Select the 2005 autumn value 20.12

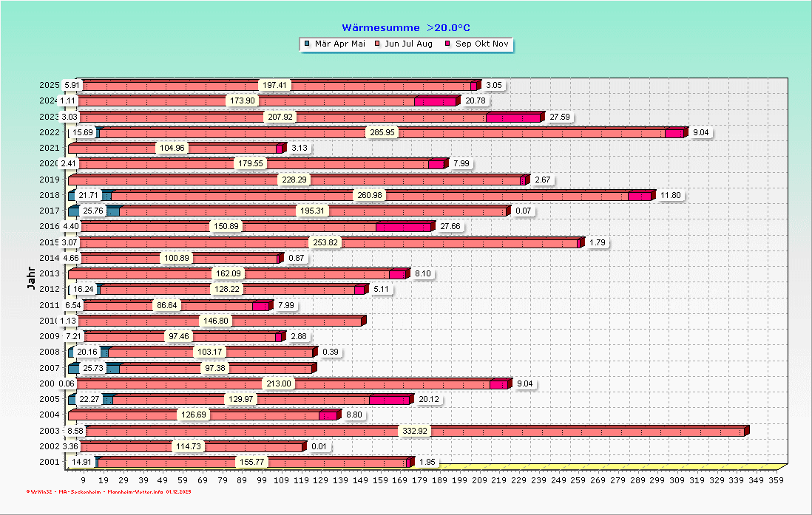[428, 399]
